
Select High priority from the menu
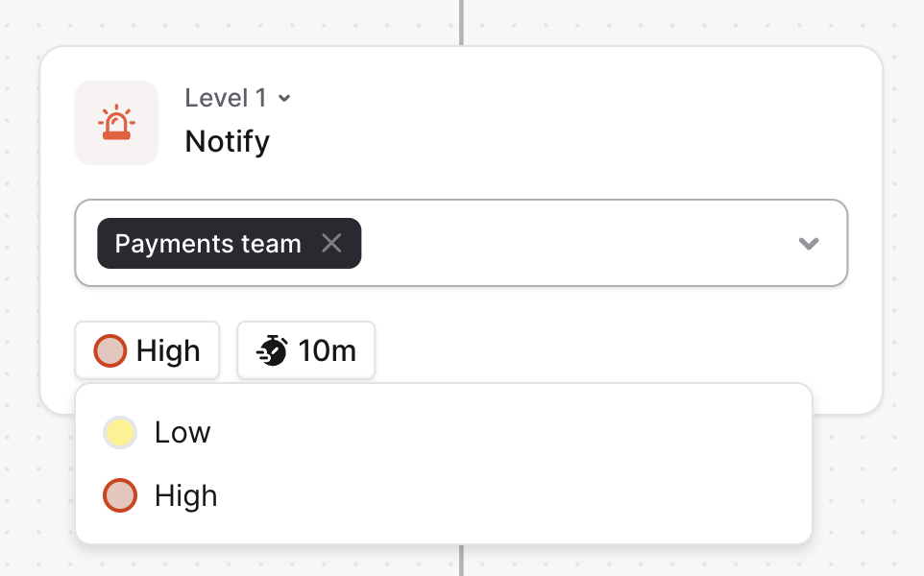pos(186,496)
